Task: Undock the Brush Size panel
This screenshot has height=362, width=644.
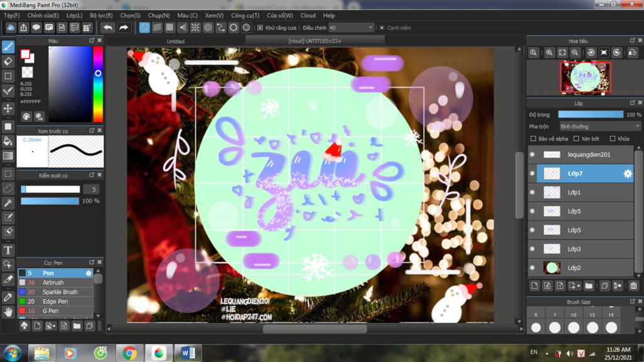Action: [x=632, y=302]
